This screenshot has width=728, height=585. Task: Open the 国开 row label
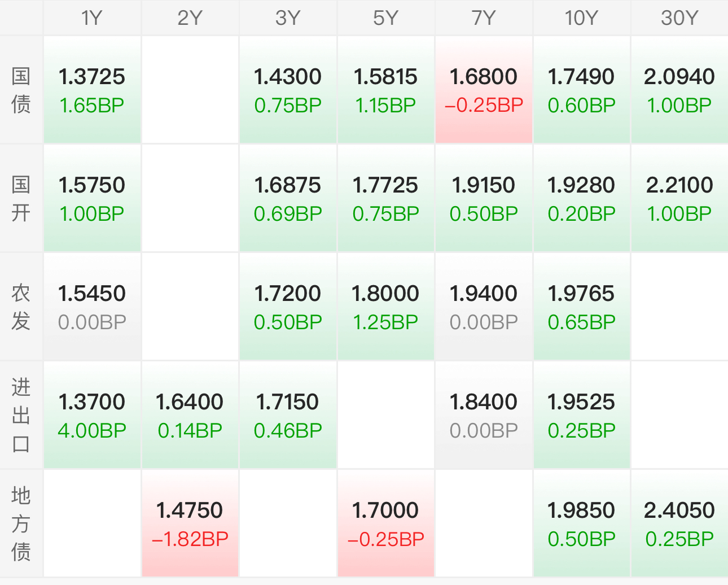coord(21,199)
